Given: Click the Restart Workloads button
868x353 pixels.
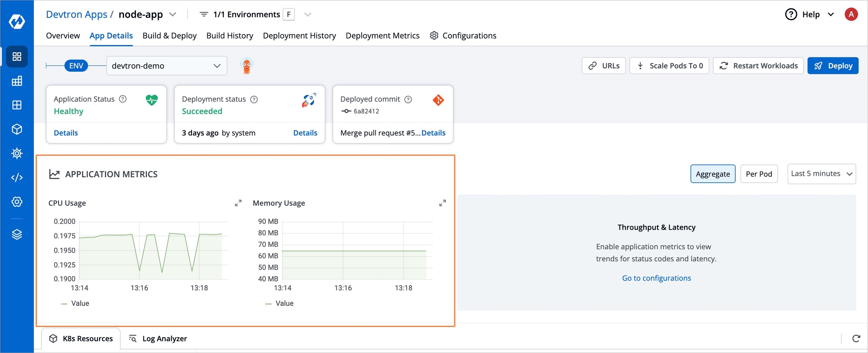Looking at the screenshot, I should click(758, 66).
